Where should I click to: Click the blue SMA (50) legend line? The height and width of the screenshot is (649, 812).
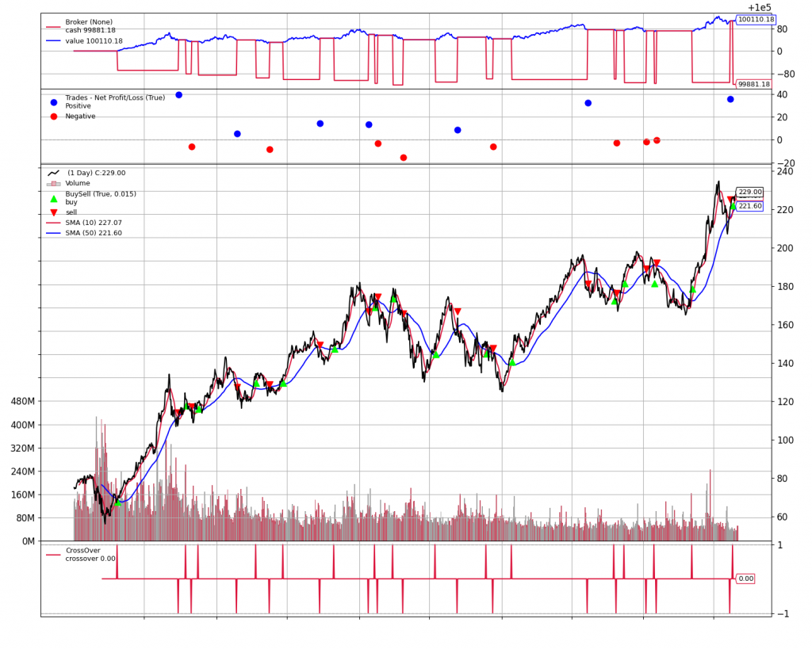(x=54, y=233)
